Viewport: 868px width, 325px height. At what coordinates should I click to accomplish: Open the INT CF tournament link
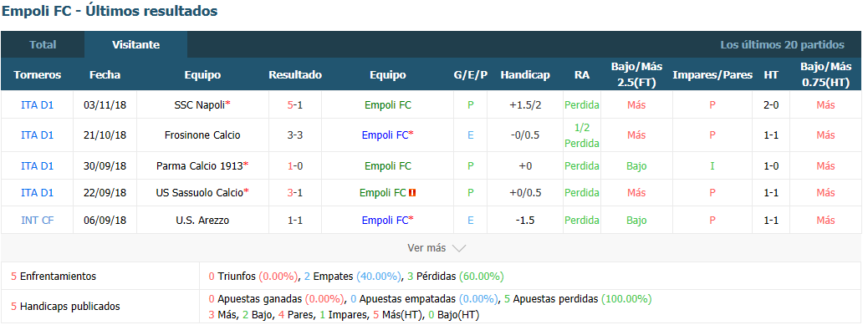pos(37,220)
